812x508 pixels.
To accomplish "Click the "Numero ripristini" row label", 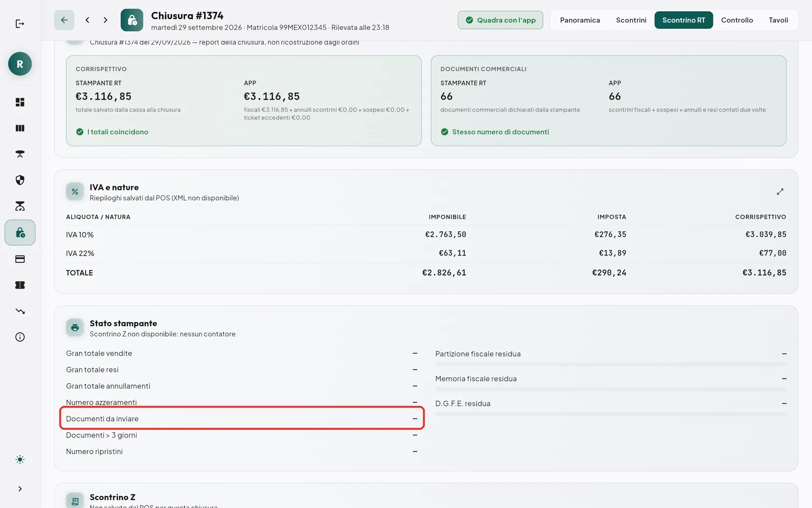I will click(x=94, y=452).
